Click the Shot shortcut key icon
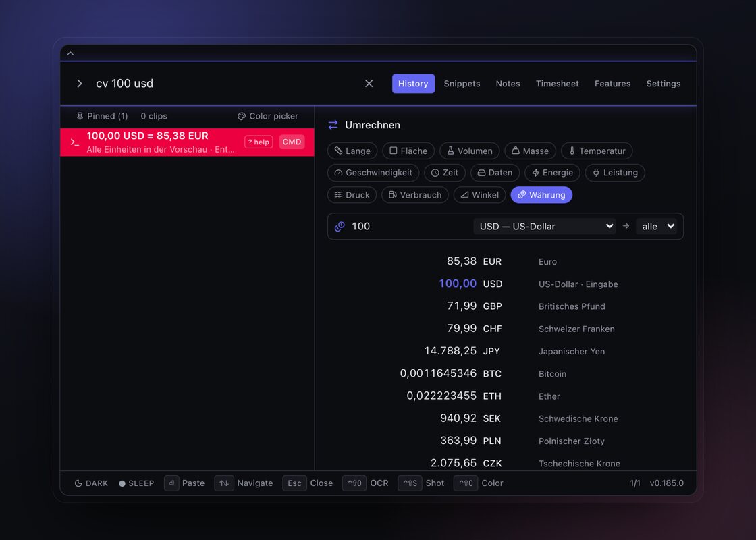Viewport: 756px width, 540px height. [x=410, y=483]
